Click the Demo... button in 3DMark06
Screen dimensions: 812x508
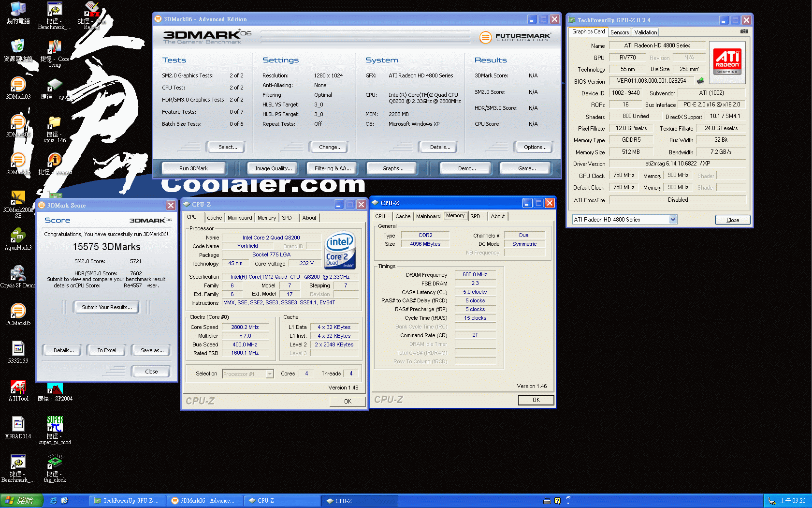(x=466, y=168)
